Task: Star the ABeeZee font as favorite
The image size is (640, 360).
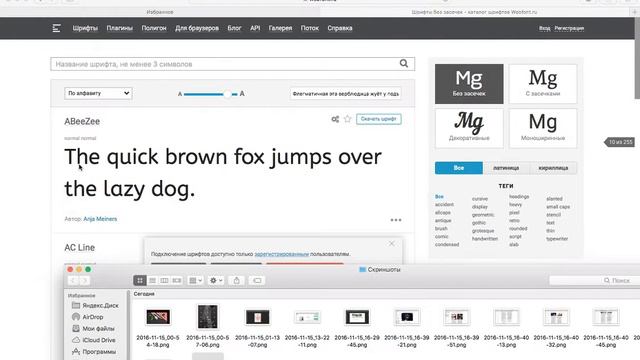Action: pos(347,119)
